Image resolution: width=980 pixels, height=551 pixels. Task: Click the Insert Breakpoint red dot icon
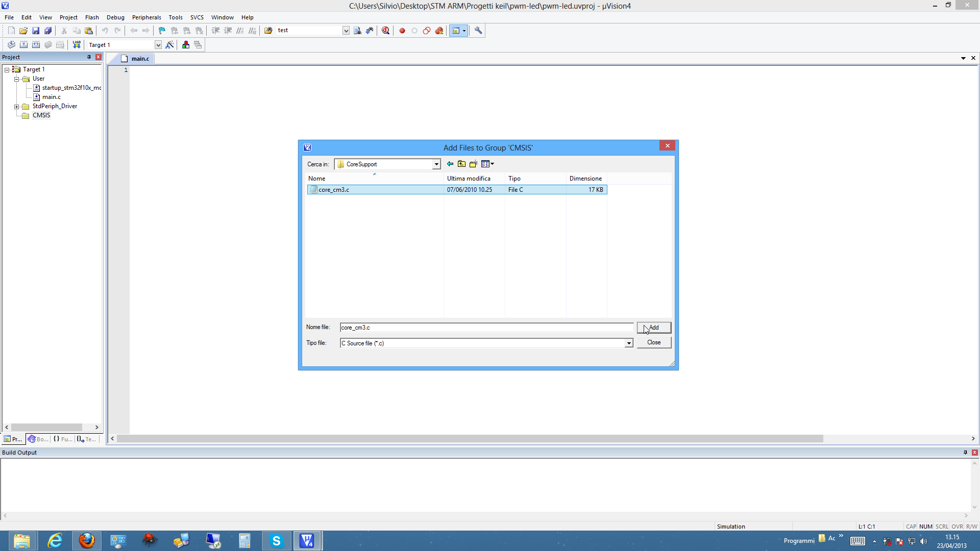[x=402, y=31]
